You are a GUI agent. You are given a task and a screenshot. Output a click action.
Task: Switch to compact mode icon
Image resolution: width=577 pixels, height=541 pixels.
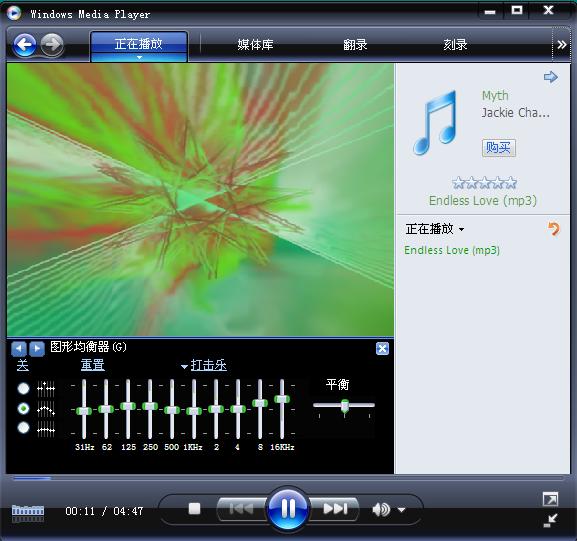(x=550, y=520)
